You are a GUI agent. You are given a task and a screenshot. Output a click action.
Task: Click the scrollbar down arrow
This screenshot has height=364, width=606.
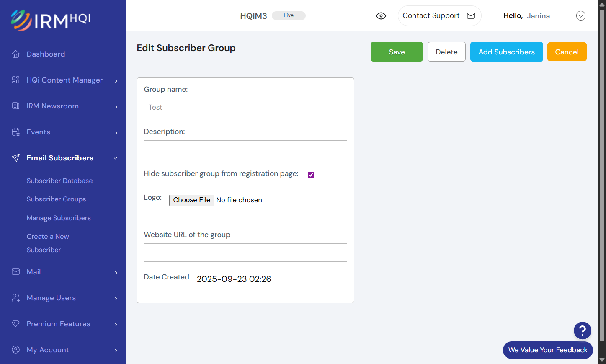click(x=602, y=360)
